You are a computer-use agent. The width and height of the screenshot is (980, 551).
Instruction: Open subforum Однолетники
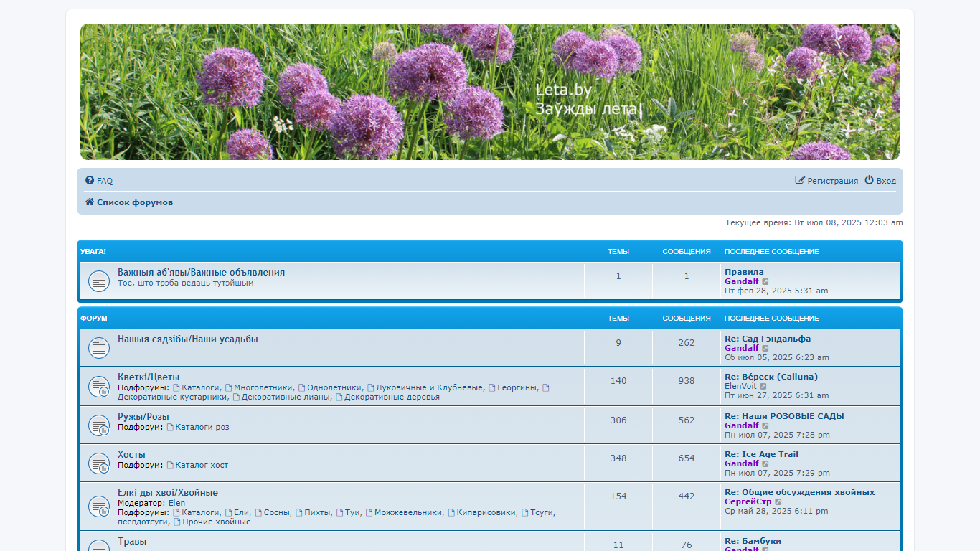334,388
